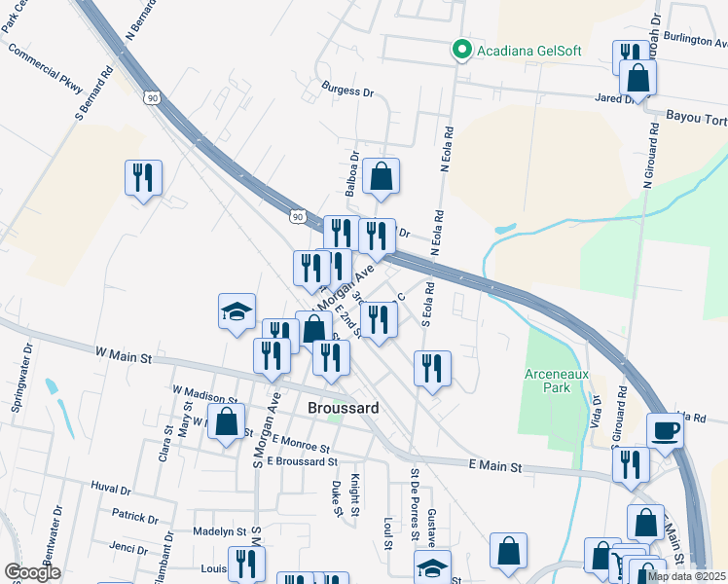Click the shopping bag marker left of Arceneaux Park stream bottom
728x584 pixels.
tap(508, 554)
